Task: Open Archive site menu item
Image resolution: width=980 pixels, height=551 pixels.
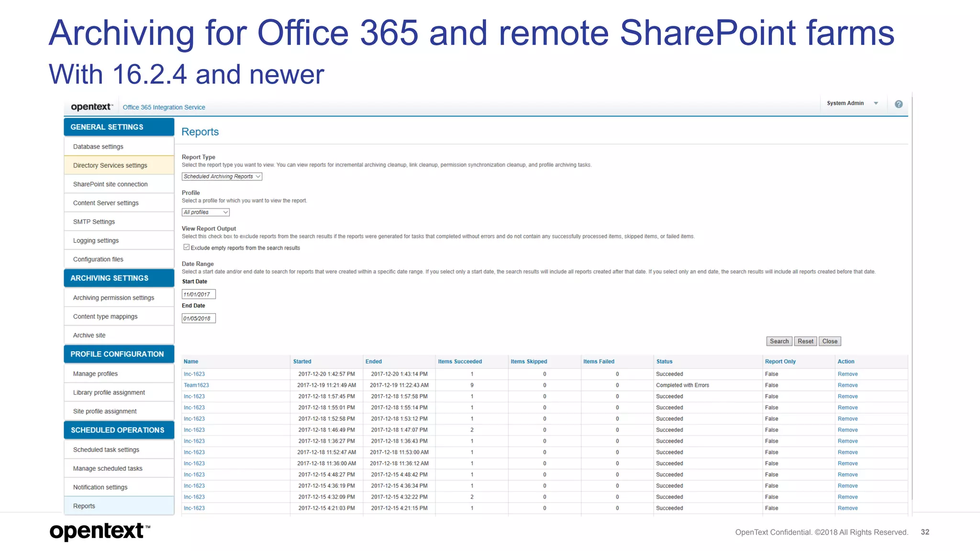Action: [x=119, y=335]
